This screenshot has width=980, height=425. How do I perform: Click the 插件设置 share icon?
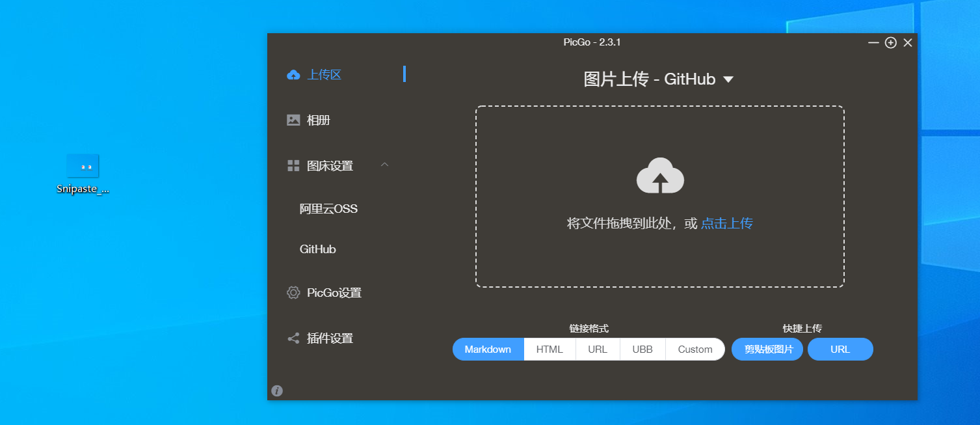click(293, 338)
